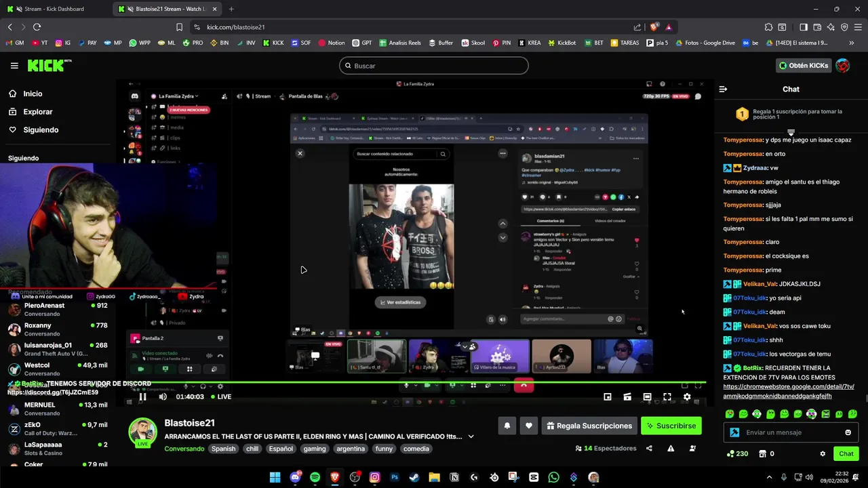
Task: Report the stream with warning icon
Action: point(671,448)
